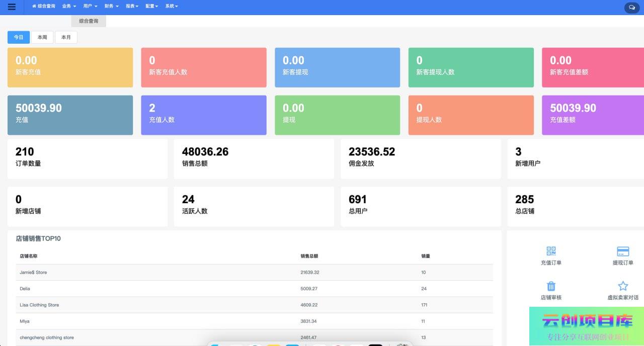644x346 pixels.
Task: Open the 配置 menu
Action: 151,6
